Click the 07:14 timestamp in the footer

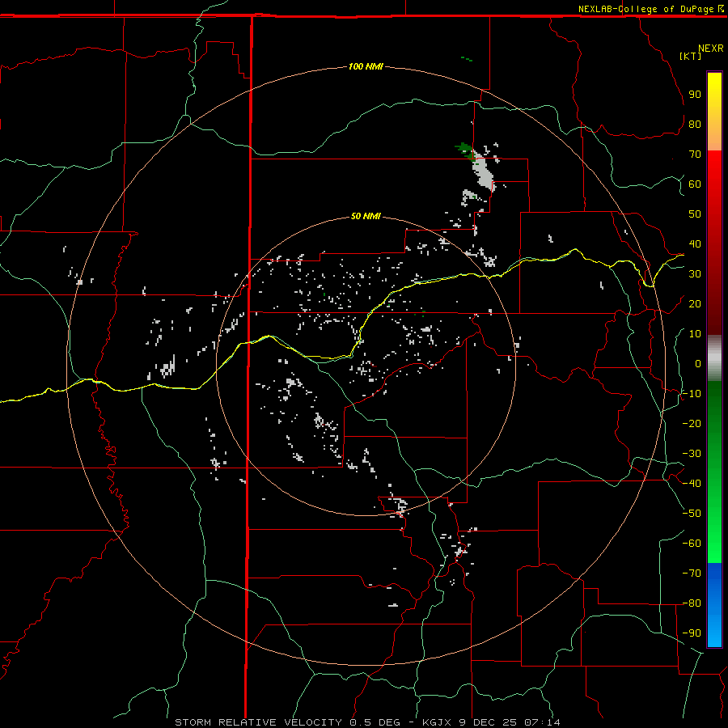[x=542, y=722]
